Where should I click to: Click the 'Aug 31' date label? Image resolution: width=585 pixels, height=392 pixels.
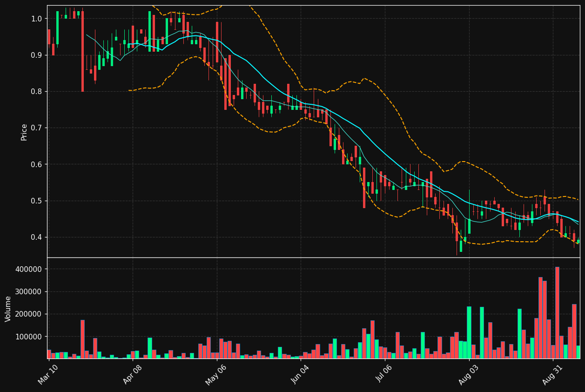click(x=552, y=374)
